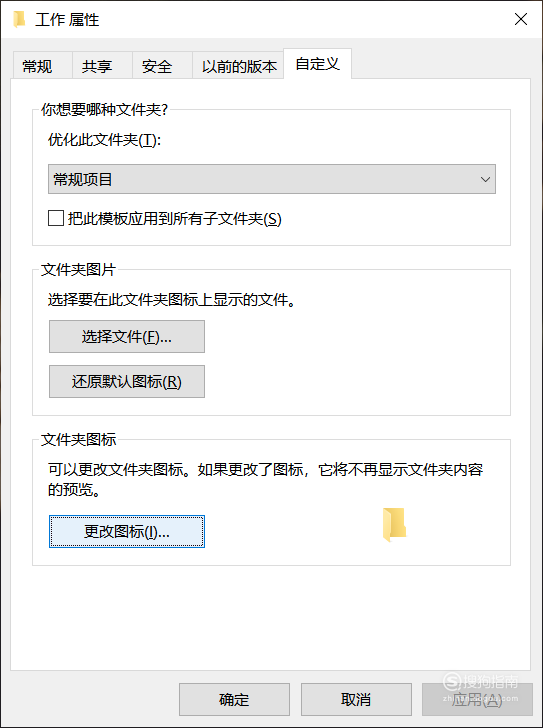Image resolution: width=543 pixels, height=728 pixels.
Task: Click the 文件夹图标 group description text
Action: coord(265,479)
